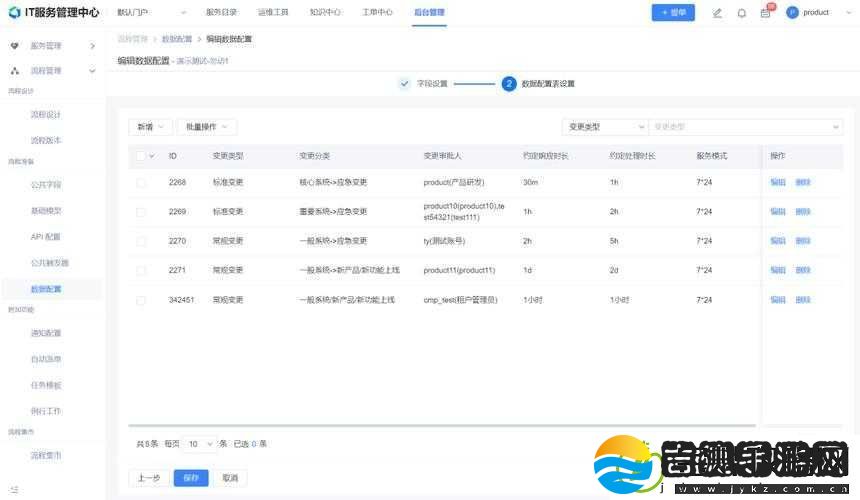Screen dimensions: 860x500
Task: Click the horizontal scrollbar below the table
Action: tap(442, 425)
